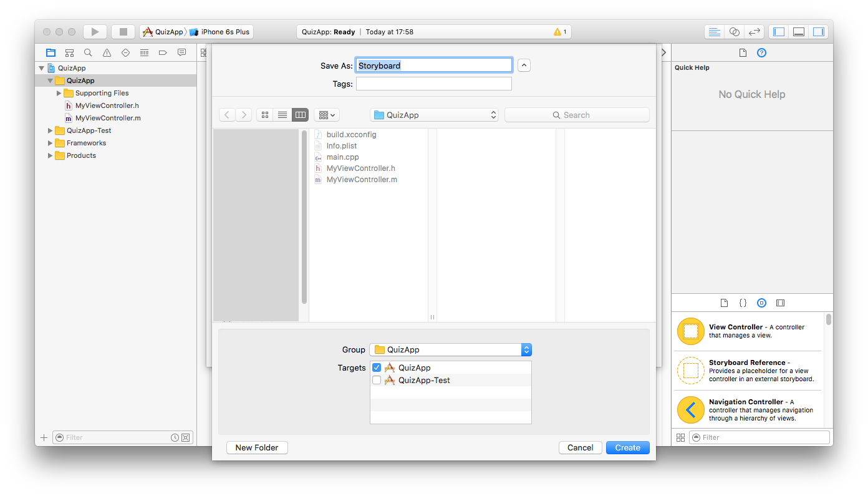Open the Code Snippet library
The height and width of the screenshot is (496, 868).
[743, 303]
